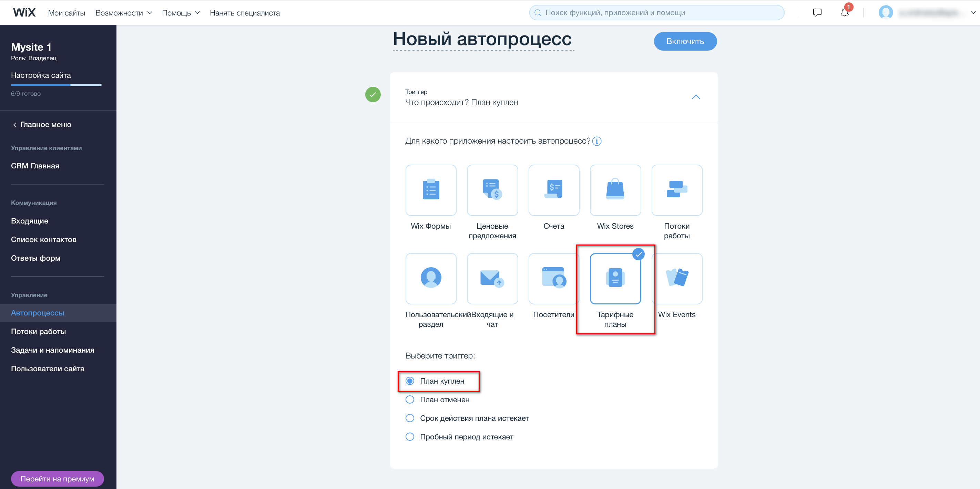Select the Ценовые предложения app tile
This screenshot has width=980, height=489.
coord(492,190)
